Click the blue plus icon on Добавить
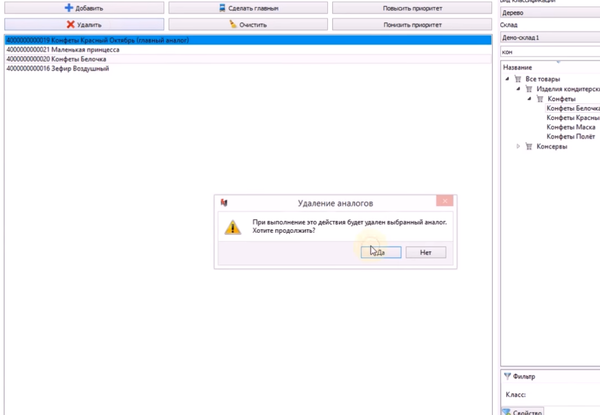 coord(69,8)
